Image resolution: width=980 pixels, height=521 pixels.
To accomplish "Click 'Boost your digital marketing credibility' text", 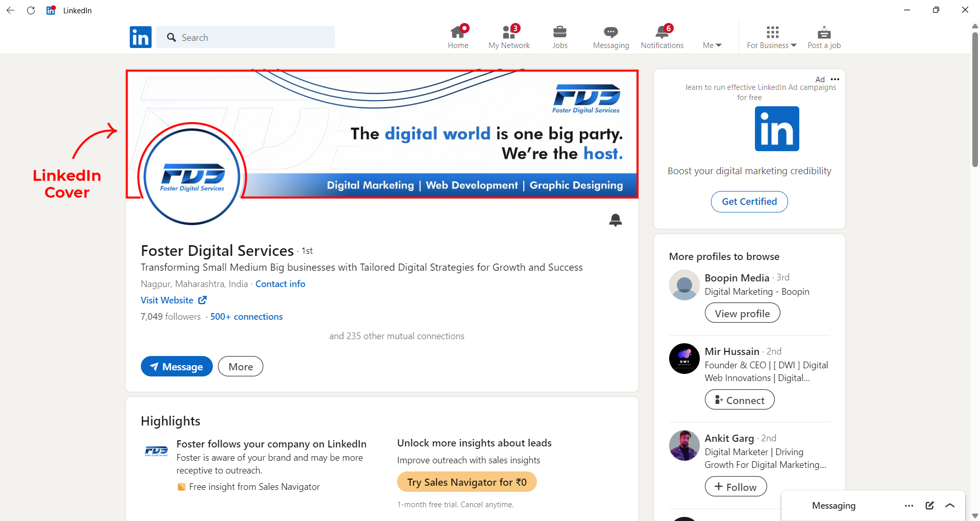I will [x=749, y=171].
